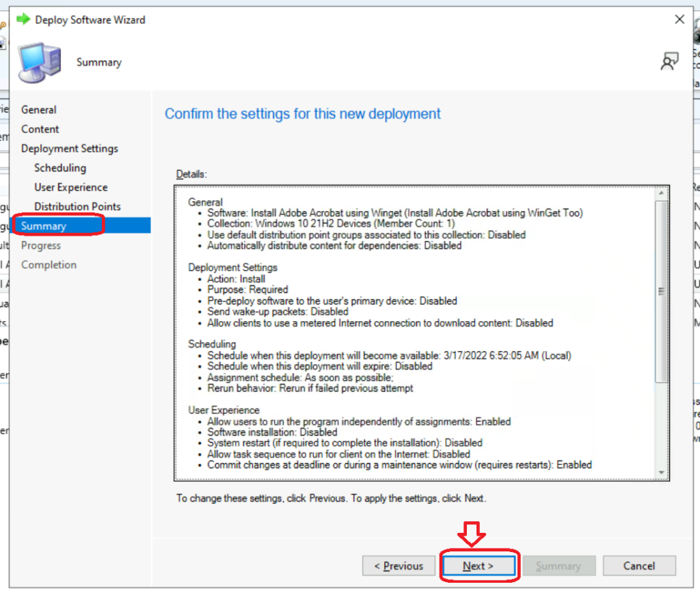Go to the General wizard page
Screen dimensions: 700x593
point(39,109)
